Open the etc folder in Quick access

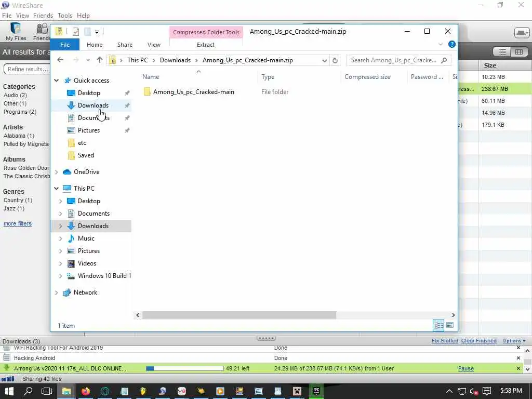coord(82,143)
